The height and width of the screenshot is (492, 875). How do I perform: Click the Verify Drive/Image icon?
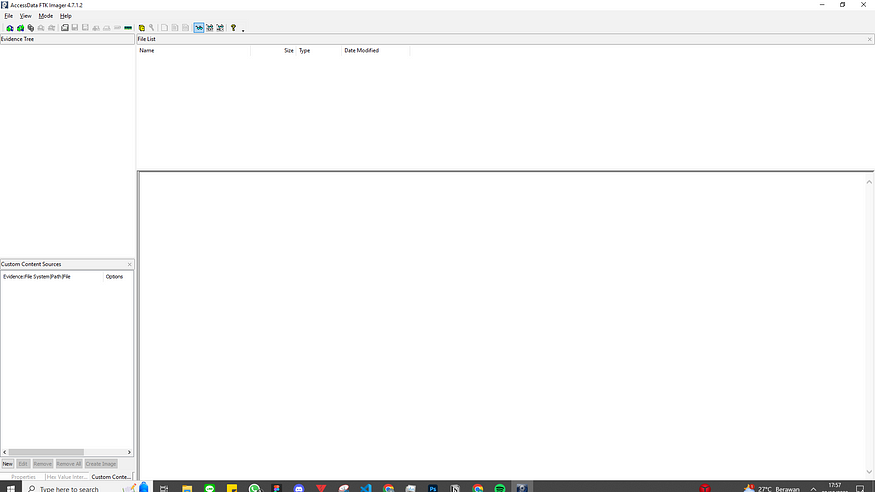pyautogui.click(x=117, y=28)
